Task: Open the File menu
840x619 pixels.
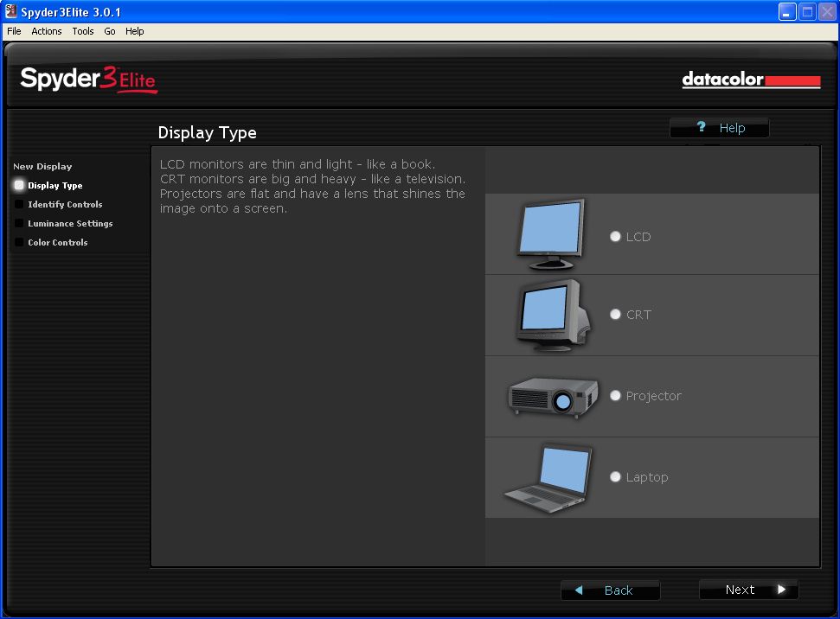Action: point(14,31)
